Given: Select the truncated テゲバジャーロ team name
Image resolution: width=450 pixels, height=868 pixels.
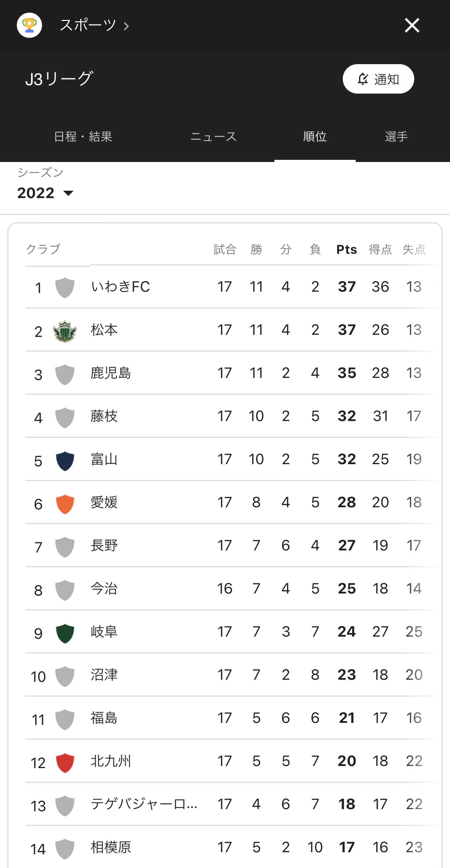Looking at the screenshot, I should [144, 804].
